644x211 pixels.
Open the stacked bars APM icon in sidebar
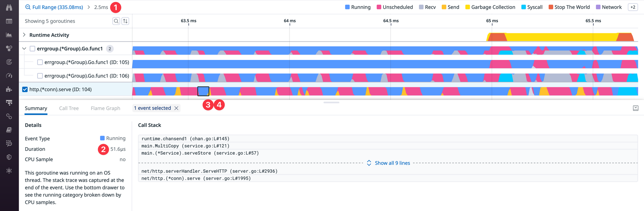(9, 103)
